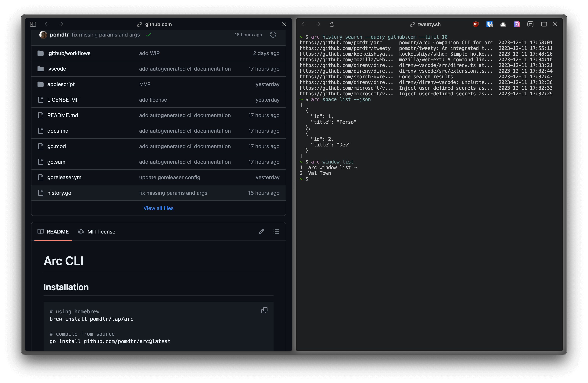Viewport: 588px width, 383px height.
Task: Open commit history clock icon
Action: (273, 35)
